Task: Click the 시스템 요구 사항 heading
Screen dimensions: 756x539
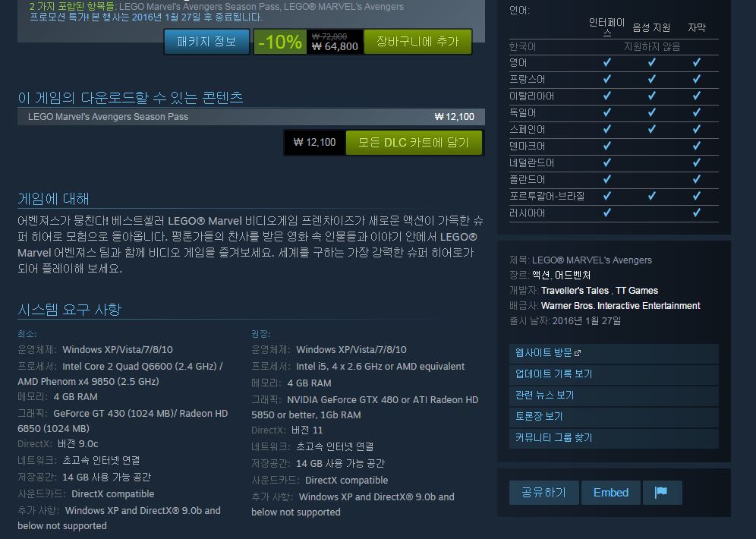Action: (69, 309)
